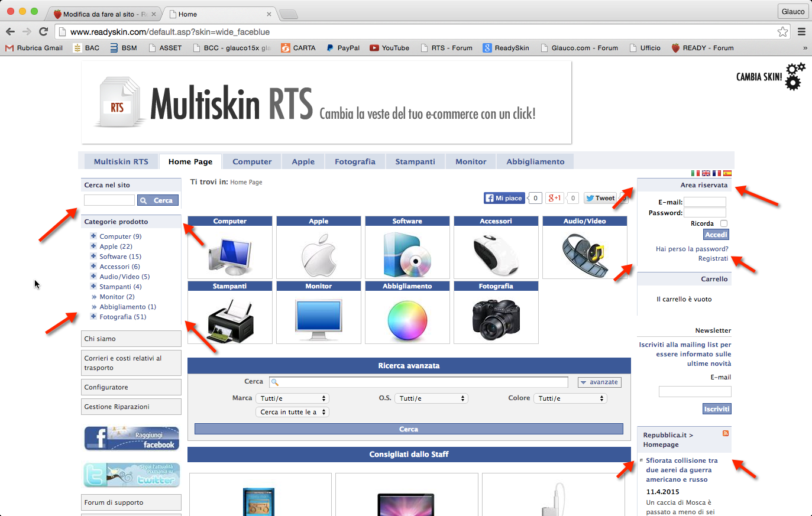This screenshot has width=812, height=516.
Task: Select Stampanti navigation tab
Action: tap(415, 161)
